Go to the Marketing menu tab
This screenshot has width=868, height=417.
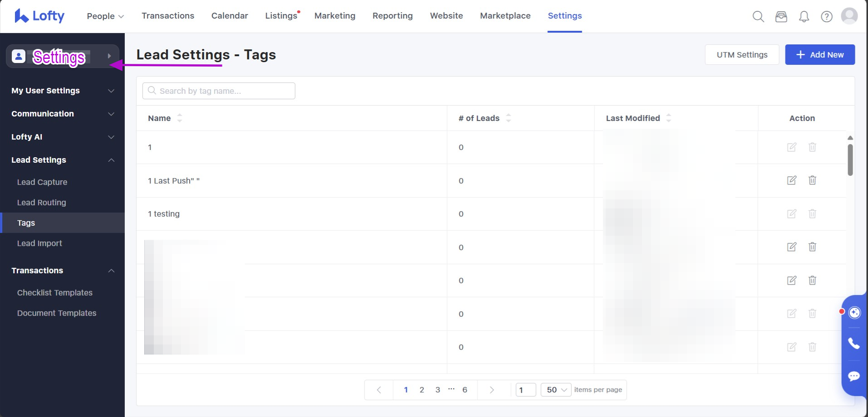pos(334,16)
